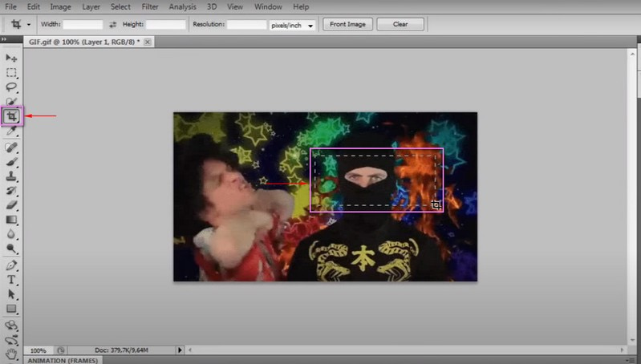Expand the status bar info arrow

[180, 350]
